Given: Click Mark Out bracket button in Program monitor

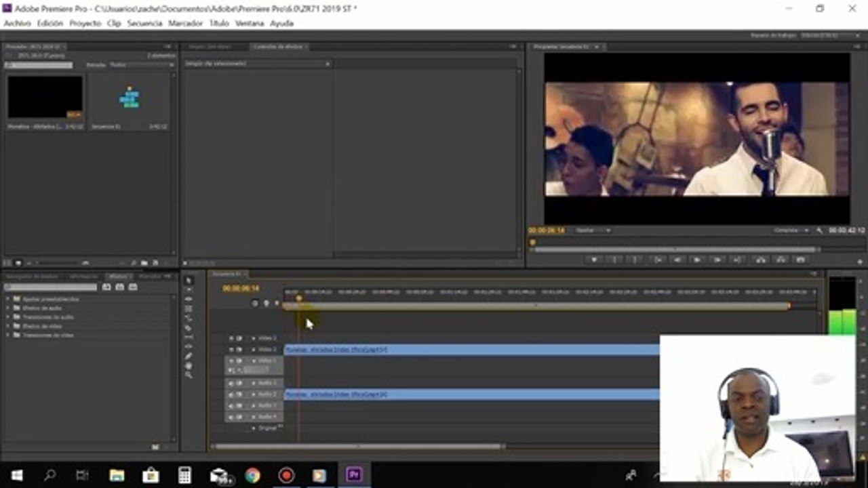Looking at the screenshot, I should click(635, 260).
